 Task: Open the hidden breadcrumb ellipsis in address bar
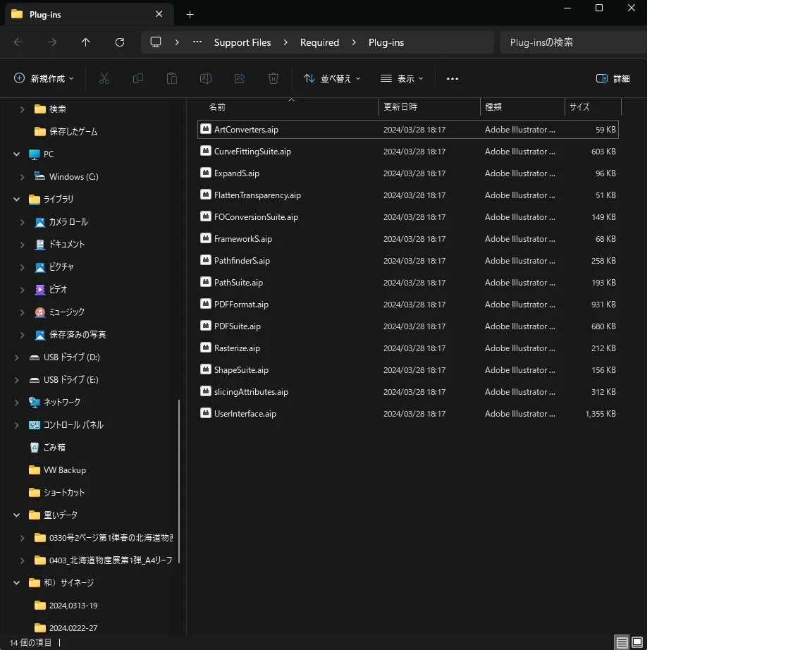click(x=197, y=42)
